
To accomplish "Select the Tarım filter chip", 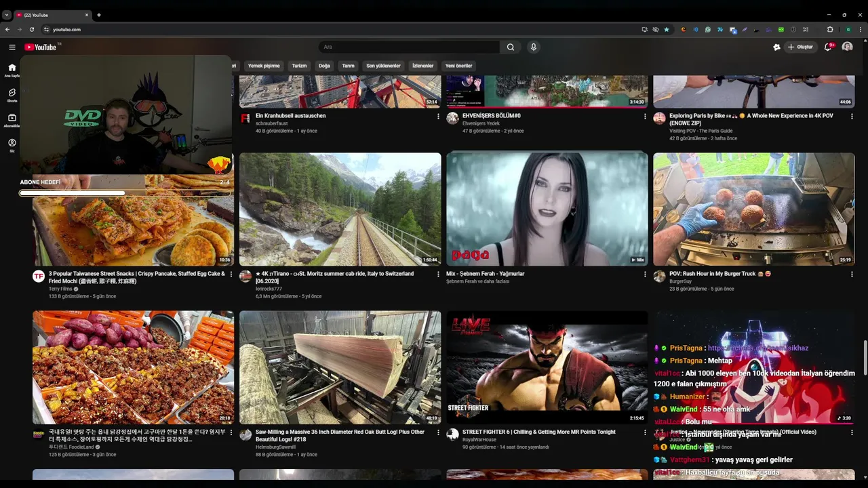I will click(348, 66).
